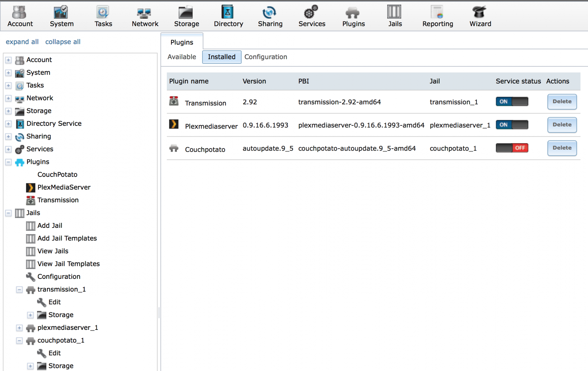Screen dimensions: 588x371
Task: Delete the Couchpotato plugin
Action: click(562, 148)
